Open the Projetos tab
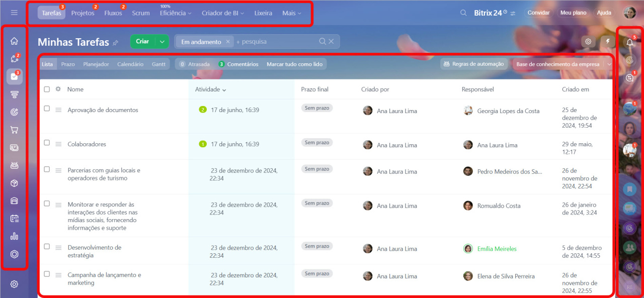 [83, 13]
